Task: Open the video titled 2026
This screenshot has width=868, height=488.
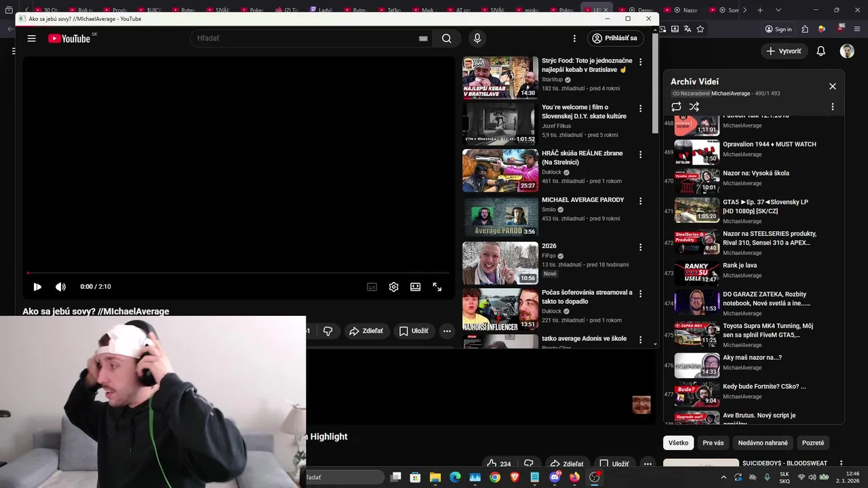Action: [x=549, y=246]
